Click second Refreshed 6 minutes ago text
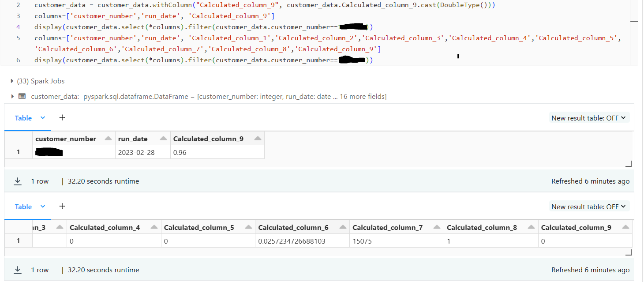 (590, 270)
